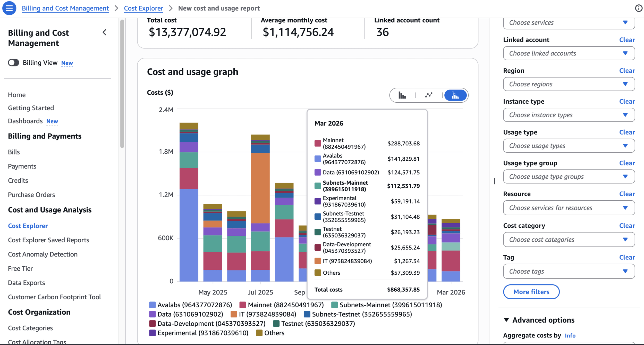Open Billing and Cost Management breadcrumb link
This screenshot has width=644, height=345.
pyautogui.click(x=65, y=8)
